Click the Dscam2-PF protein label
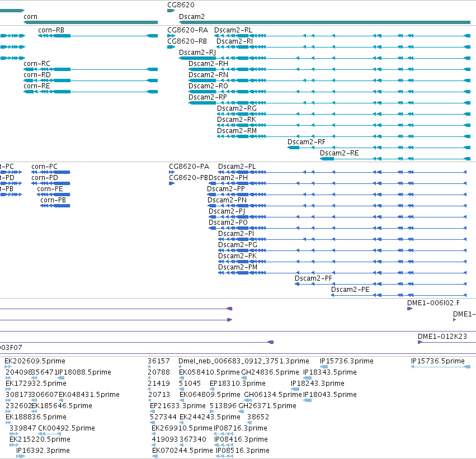 coord(313,279)
